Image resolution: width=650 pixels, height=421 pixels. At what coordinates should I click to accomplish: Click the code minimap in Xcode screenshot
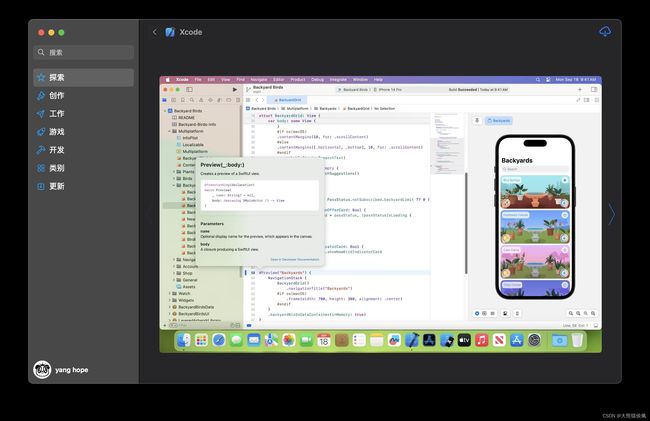click(447, 143)
